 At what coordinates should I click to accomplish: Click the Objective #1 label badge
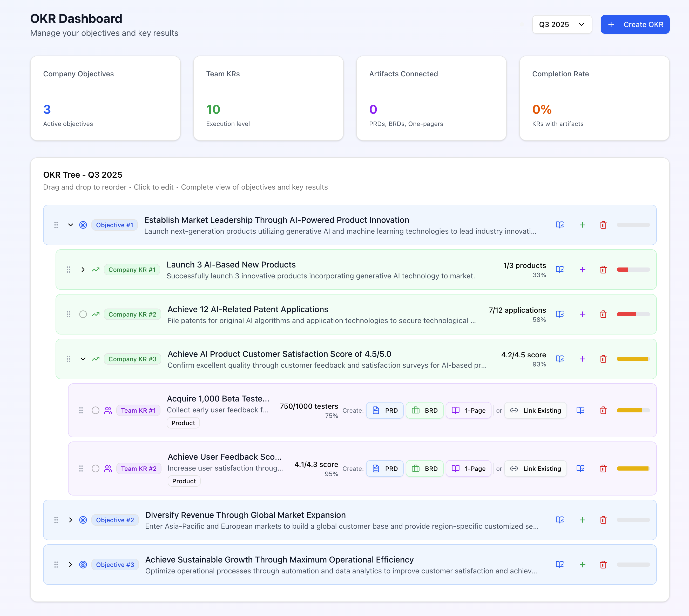(114, 225)
